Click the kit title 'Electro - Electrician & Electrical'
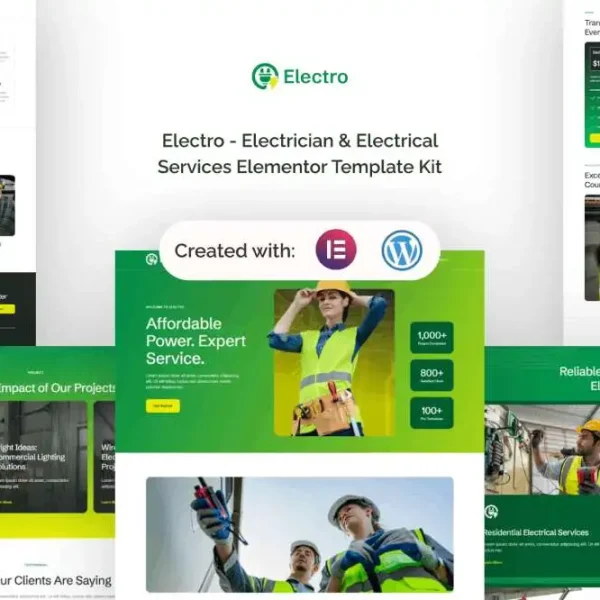Viewport: 600px width, 600px height. (x=300, y=140)
